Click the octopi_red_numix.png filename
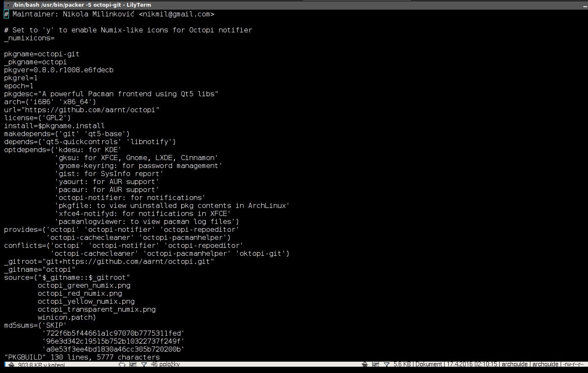The width and height of the screenshot is (588, 373). pos(80,293)
